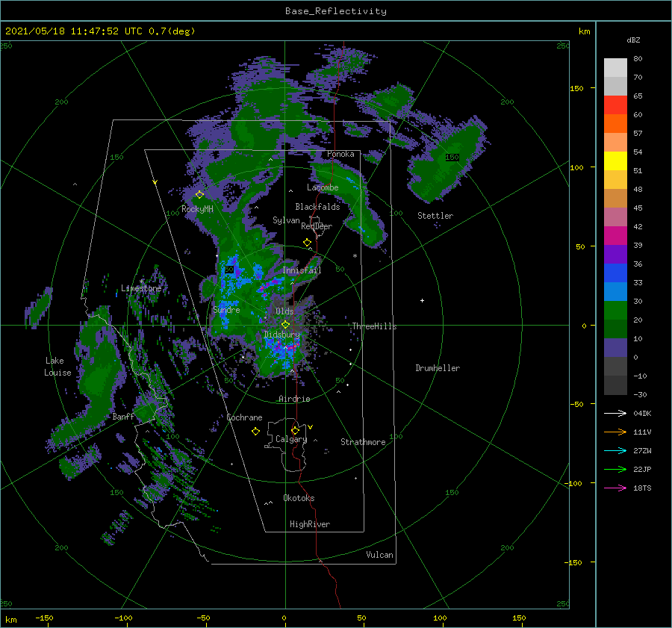Click the Sylvan label
Image resolution: width=672 pixels, height=628 pixels.
pyautogui.click(x=286, y=220)
